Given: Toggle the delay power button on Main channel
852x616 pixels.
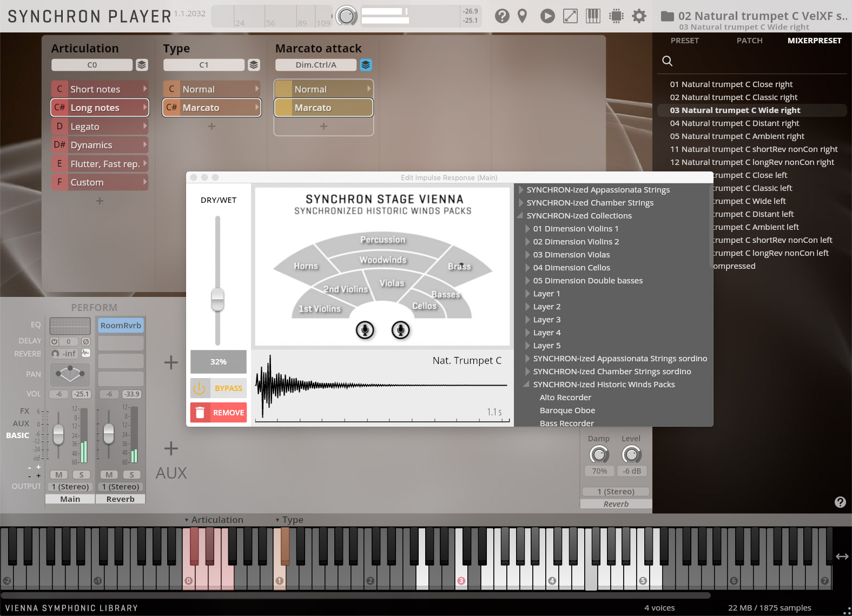Looking at the screenshot, I should click(x=54, y=341).
